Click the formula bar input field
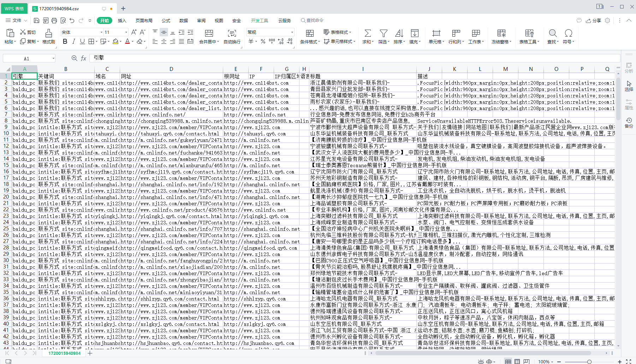Image resolution: width=636 pixels, height=364 pixels. 353,58
